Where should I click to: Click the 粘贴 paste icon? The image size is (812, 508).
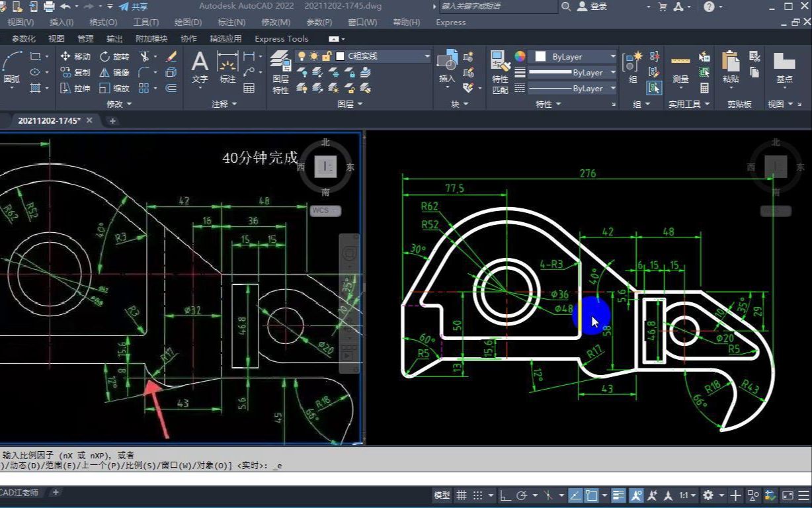click(731, 69)
